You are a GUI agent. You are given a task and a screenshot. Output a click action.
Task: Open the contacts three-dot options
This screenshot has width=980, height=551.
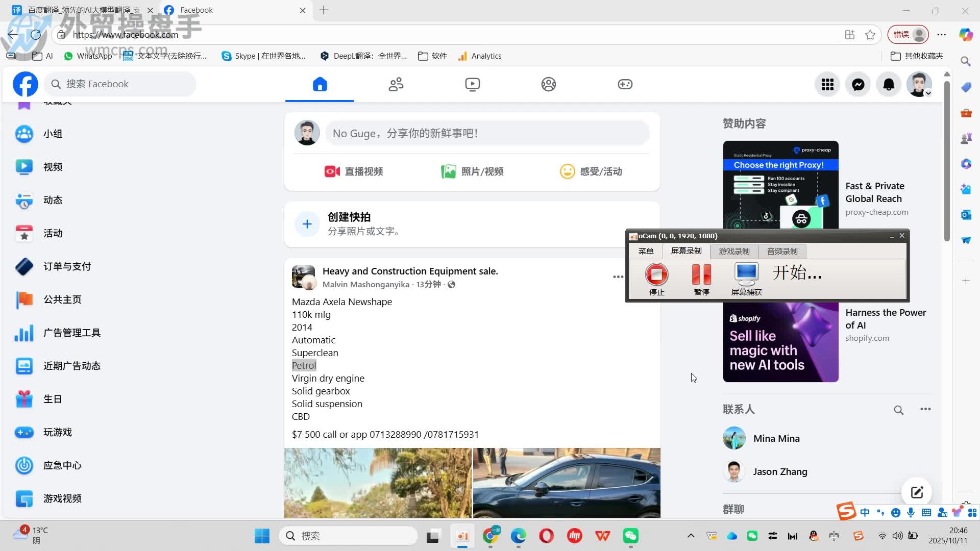pos(925,409)
